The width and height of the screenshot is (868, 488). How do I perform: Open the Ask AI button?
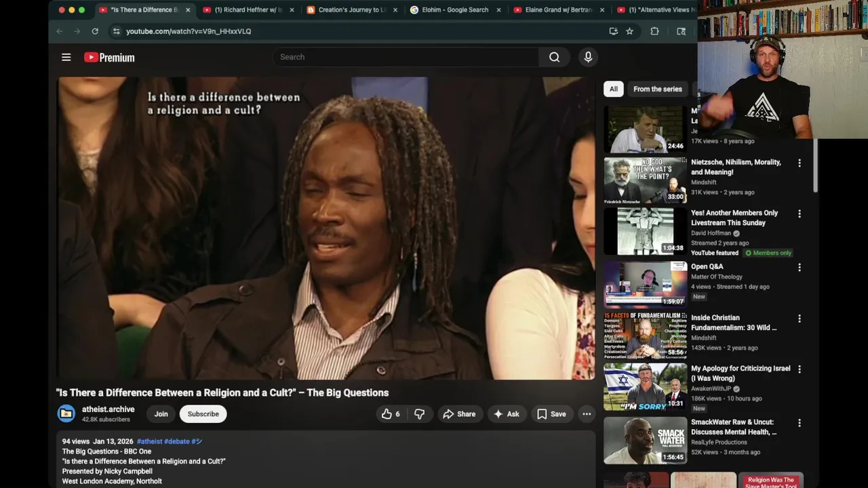pos(507,414)
